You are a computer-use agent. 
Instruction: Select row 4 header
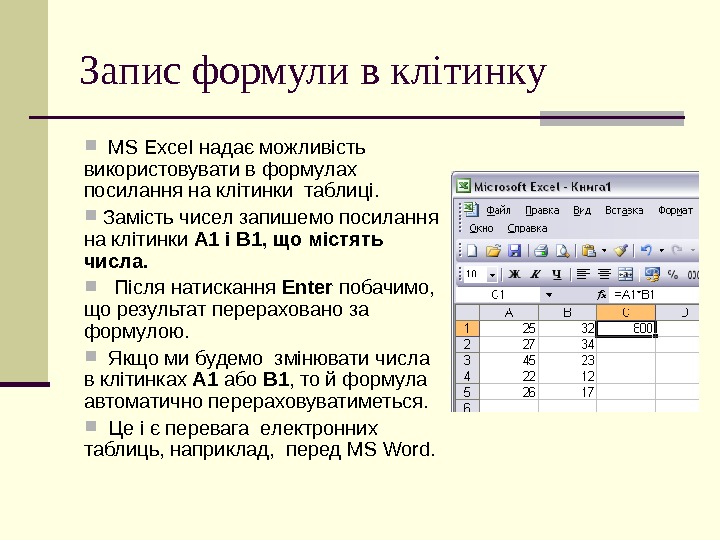pos(467,377)
